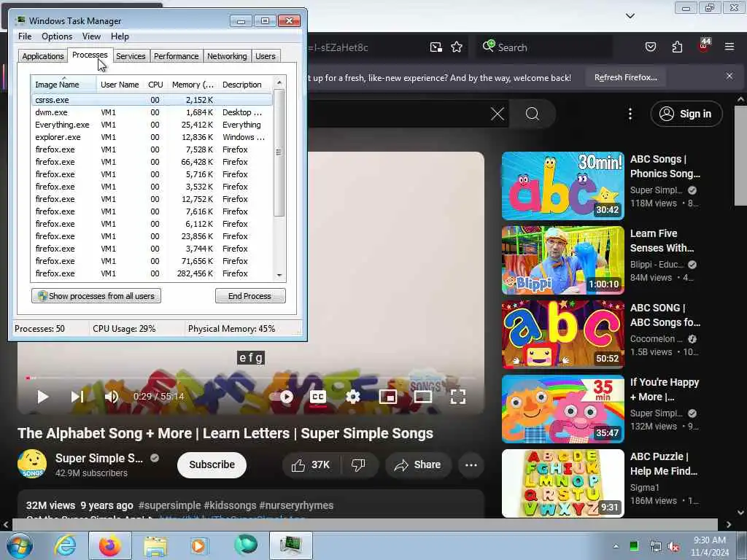Clear the YouTube search box
747x560 pixels.
[x=498, y=114]
